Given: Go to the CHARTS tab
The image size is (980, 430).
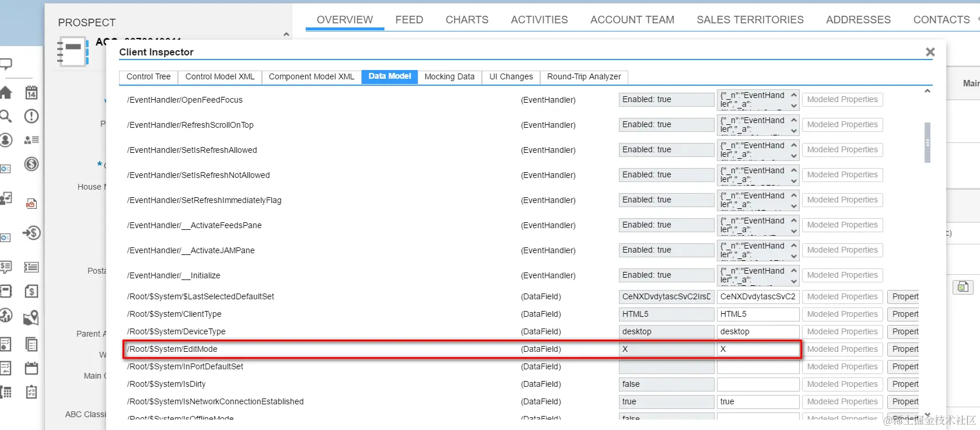Looking at the screenshot, I should click(467, 20).
